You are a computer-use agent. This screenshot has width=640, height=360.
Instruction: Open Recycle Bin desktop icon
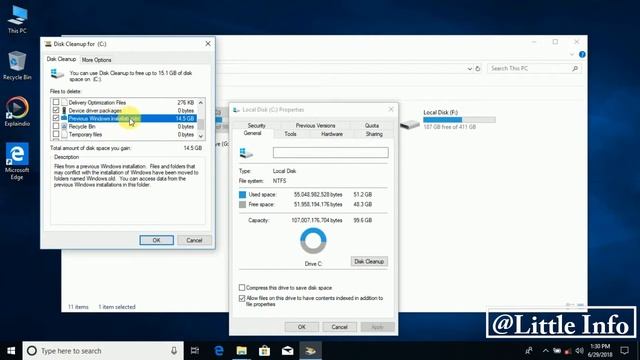[x=17, y=65]
